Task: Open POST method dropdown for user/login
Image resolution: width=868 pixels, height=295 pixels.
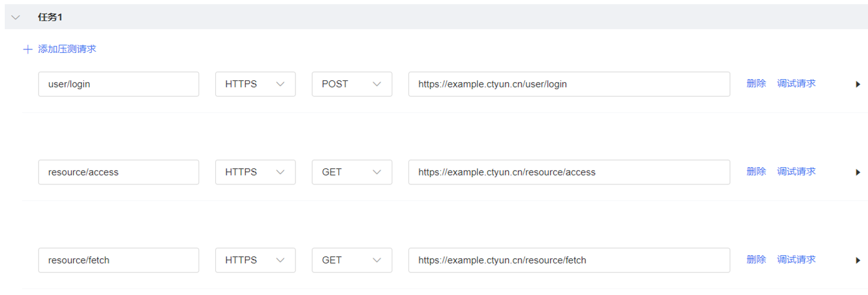Action: pos(352,84)
